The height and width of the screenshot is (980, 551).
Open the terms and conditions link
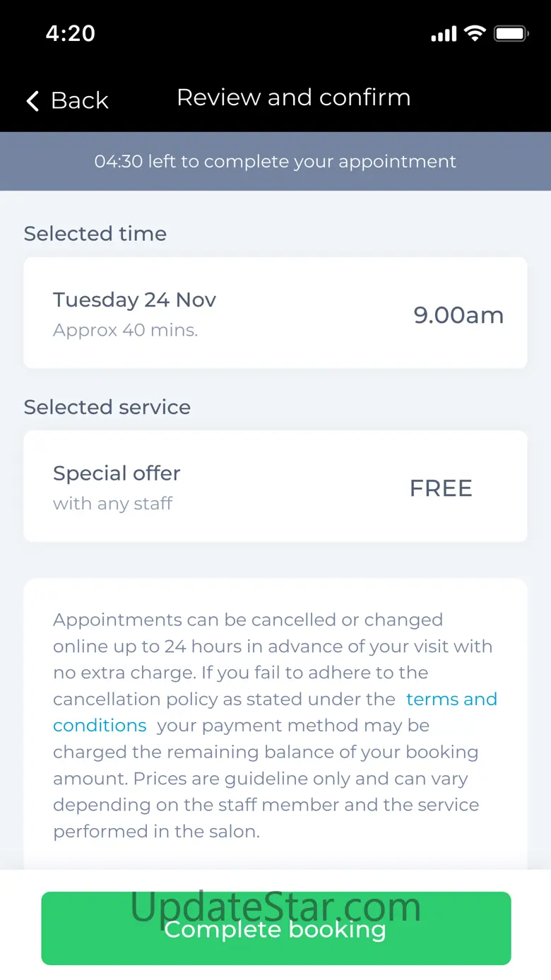pos(451,699)
